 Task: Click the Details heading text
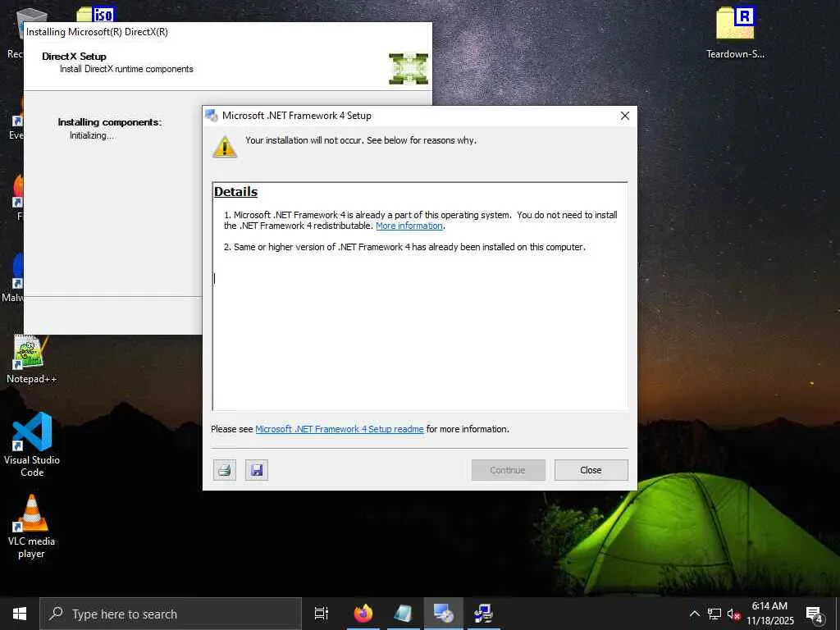tap(235, 192)
